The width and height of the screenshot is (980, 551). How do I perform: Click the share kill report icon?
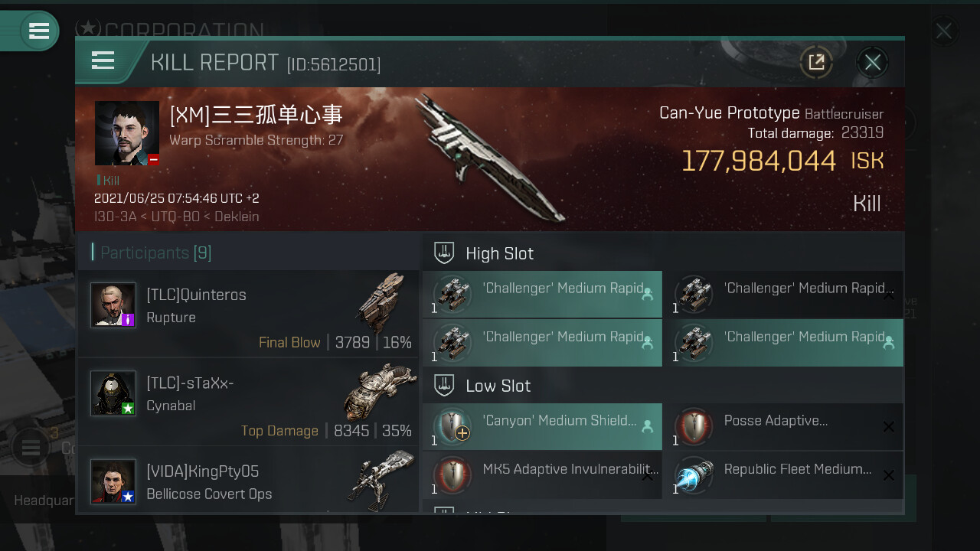pos(816,62)
